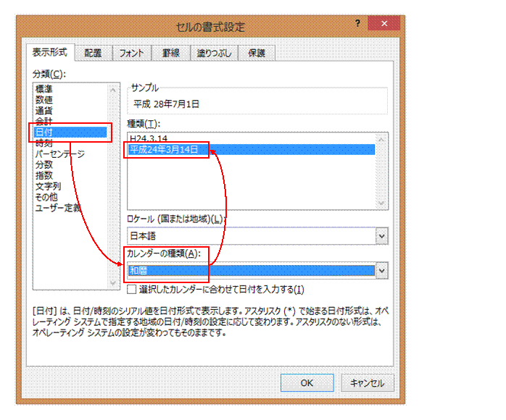Select 日付 category
The height and width of the screenshot is (420, 506).
tap(70, 133)
